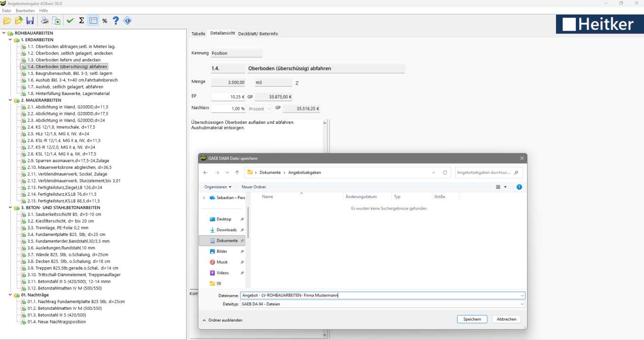
Task: Expand the Sebastian – Pers OneDrive entry
Action: (x=204, y=198)
